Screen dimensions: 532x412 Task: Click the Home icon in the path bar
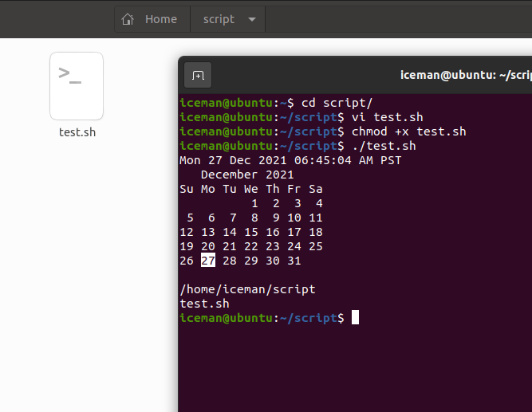click(128, 19)
